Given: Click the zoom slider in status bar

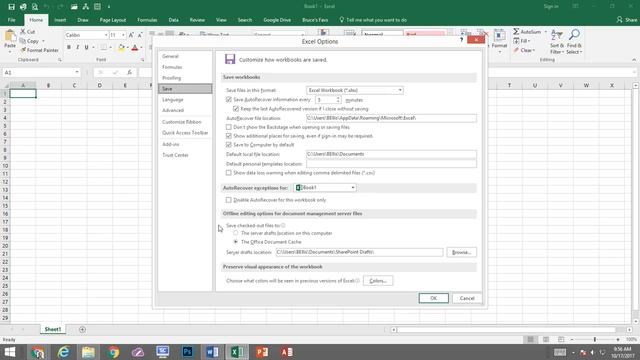Looking at the screenshot, I should coord(595,340).
